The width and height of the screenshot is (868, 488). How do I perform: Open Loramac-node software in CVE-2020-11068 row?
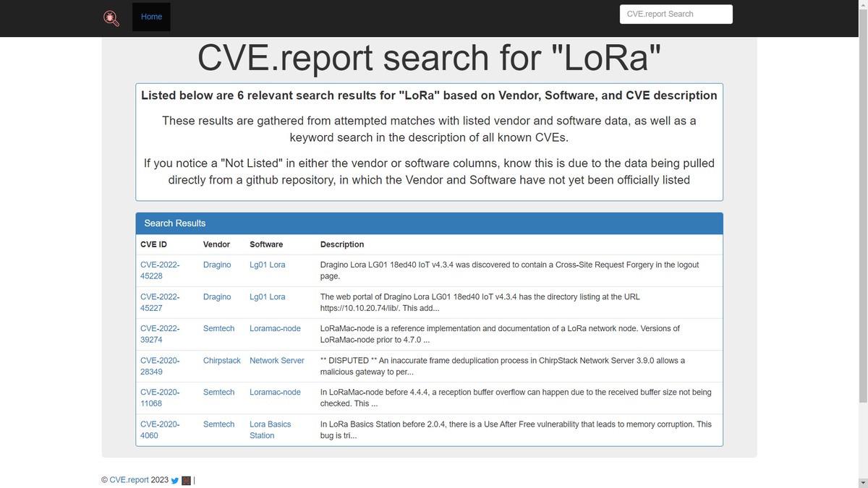point(275,392)
